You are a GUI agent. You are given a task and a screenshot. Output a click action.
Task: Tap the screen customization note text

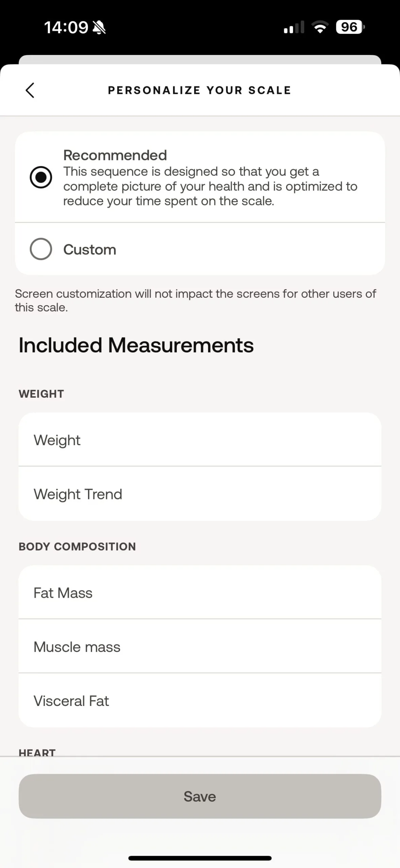[195, 300]
